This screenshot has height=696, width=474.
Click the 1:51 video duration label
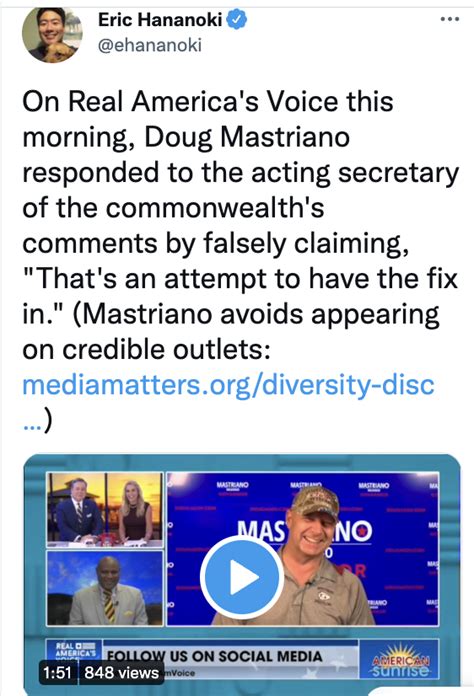point(57,672)
